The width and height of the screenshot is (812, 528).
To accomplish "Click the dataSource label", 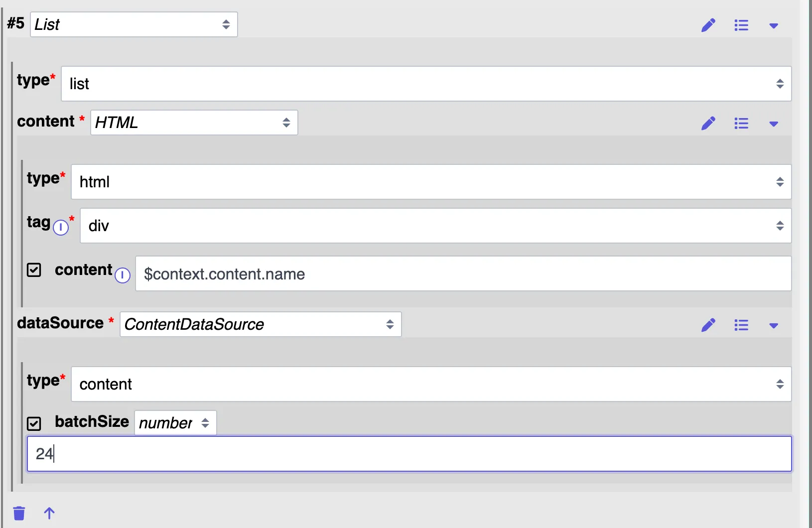I will click(x=60, y=323).
